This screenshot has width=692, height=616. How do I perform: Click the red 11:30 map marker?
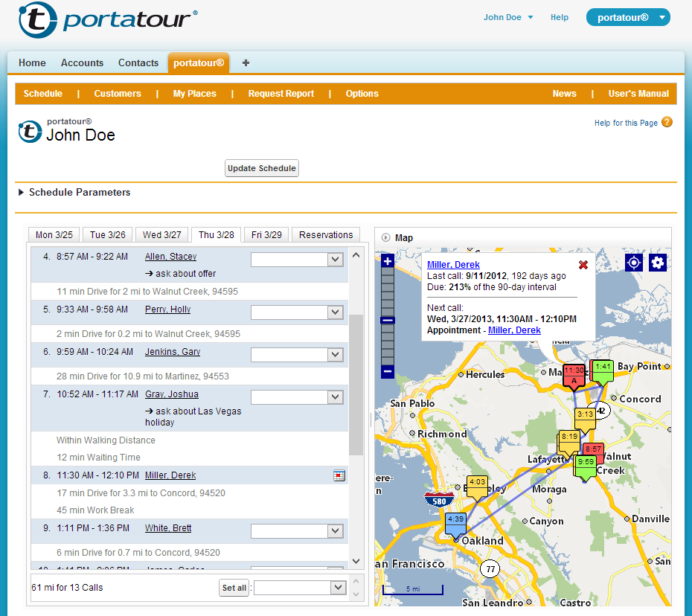pyautogui.click(x=574, y=377)
